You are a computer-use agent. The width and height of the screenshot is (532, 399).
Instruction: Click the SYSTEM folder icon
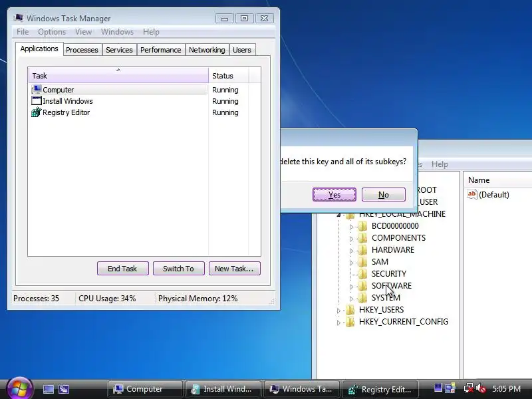pyautogui.click(x=362, y=297)
